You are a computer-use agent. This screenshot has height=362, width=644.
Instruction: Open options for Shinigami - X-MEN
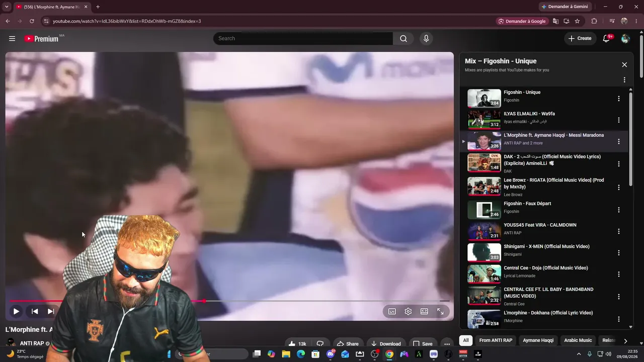tap(619, 253)
